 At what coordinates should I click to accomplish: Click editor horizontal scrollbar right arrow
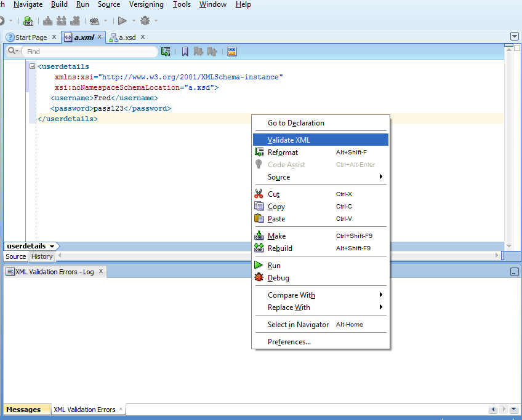[496, 255]
